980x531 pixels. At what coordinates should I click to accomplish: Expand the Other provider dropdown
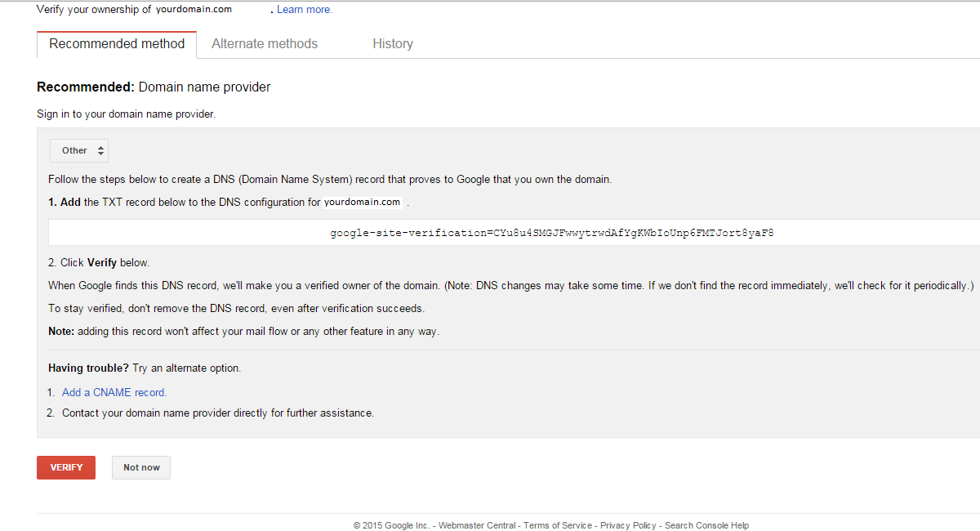tap(79, 150)
